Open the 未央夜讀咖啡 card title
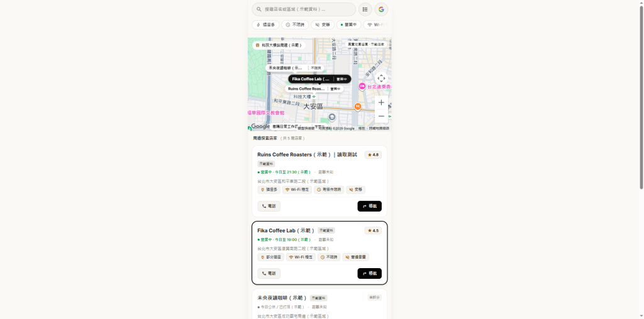The width and height of the screenshot is (644, 319). pos(282,298)
